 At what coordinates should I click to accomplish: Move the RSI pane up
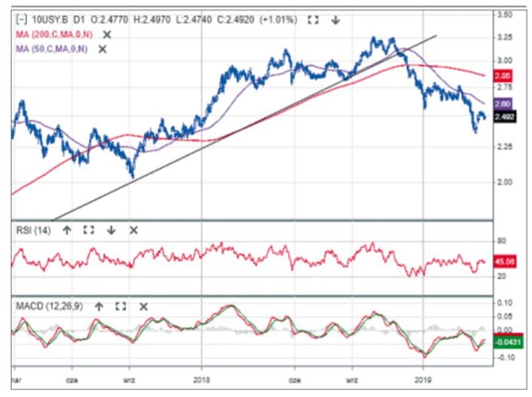click(x=66, y=230)
